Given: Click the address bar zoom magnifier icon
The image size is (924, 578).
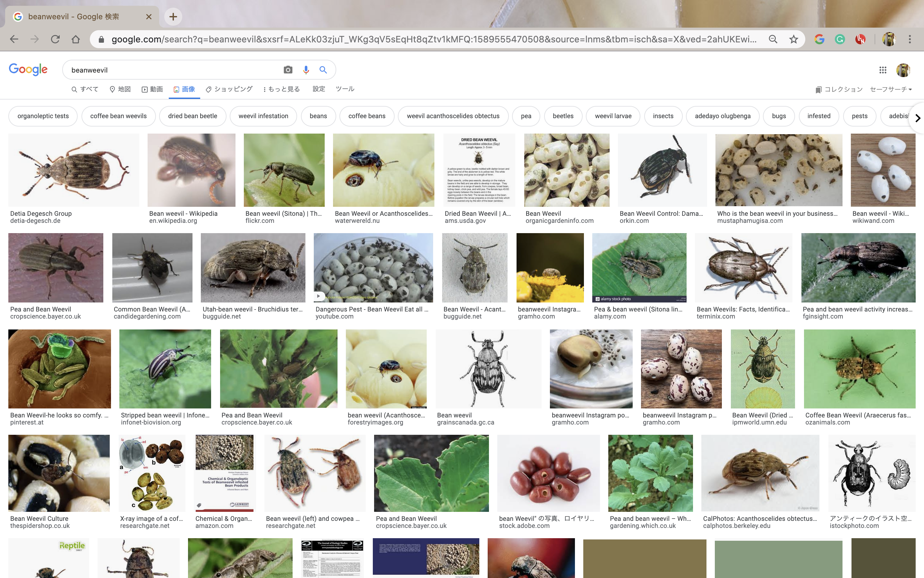Looking at the screenshot, I should (773, 39).
